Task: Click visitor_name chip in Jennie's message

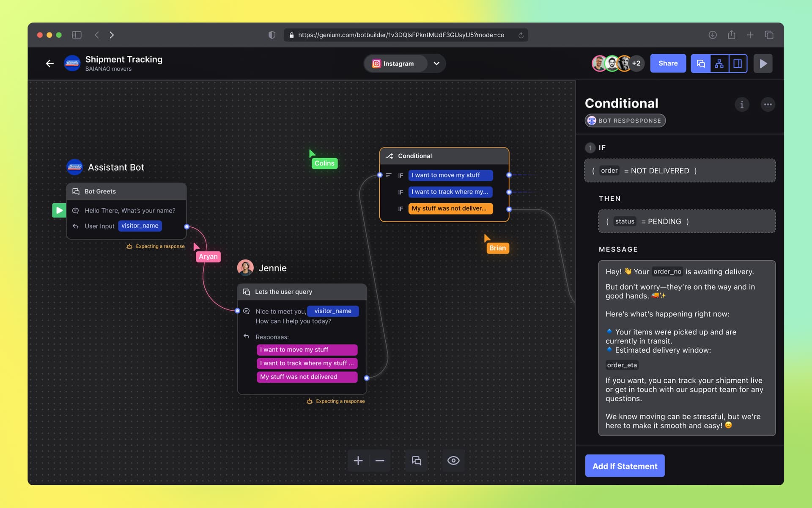Action: point(333,311)
